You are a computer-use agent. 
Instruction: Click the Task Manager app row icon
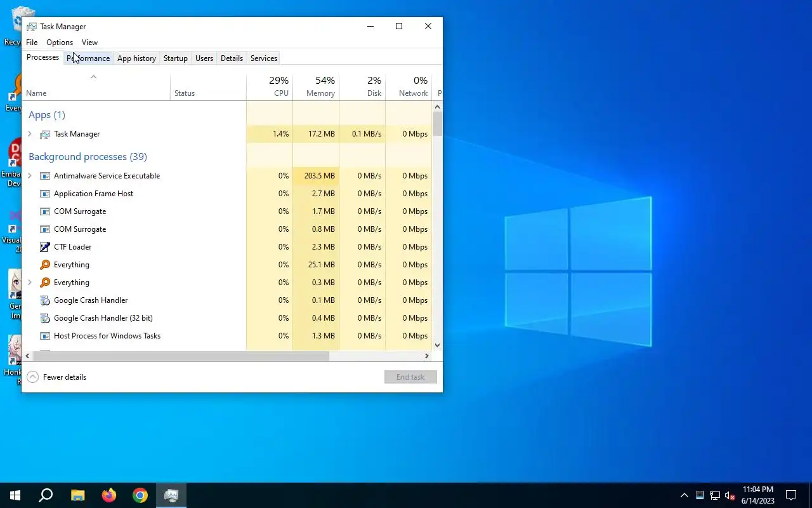tap(45, 134)
